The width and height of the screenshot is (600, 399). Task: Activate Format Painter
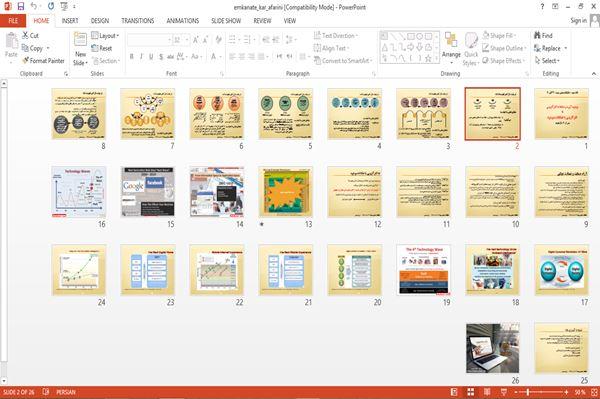(x=43, y=60)
